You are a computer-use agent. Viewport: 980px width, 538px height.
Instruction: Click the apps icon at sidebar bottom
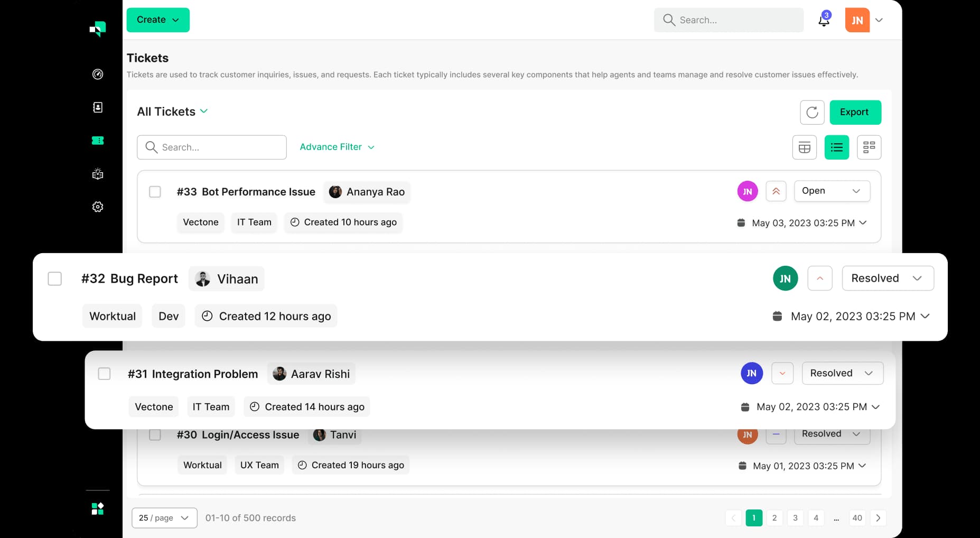[98, 508]
